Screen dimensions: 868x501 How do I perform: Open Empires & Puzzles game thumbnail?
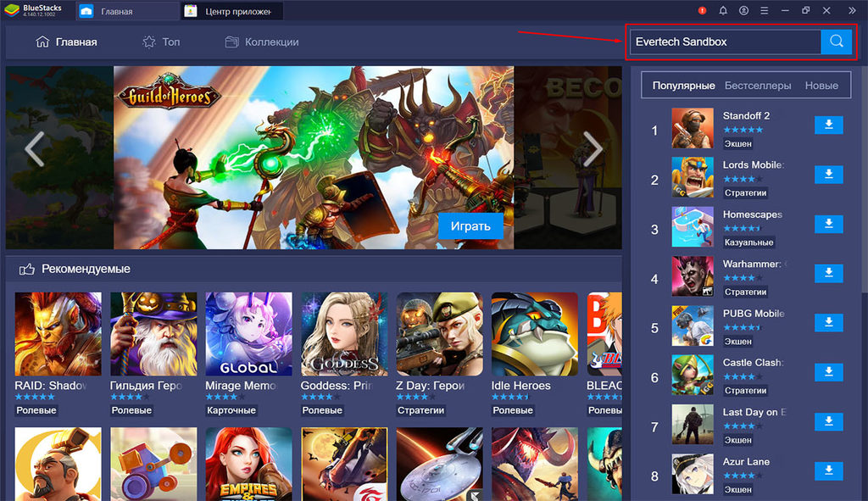tap(248, 464)
